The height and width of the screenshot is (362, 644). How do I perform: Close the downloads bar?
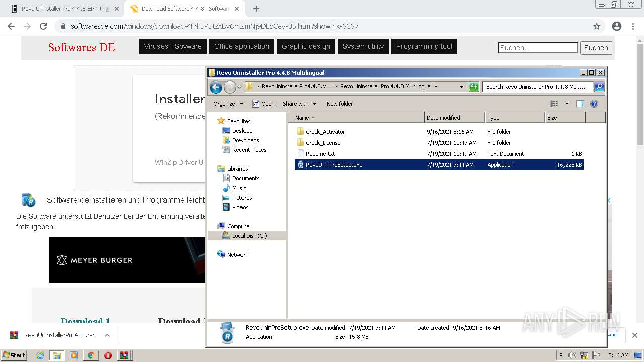[x=634, y=335]
